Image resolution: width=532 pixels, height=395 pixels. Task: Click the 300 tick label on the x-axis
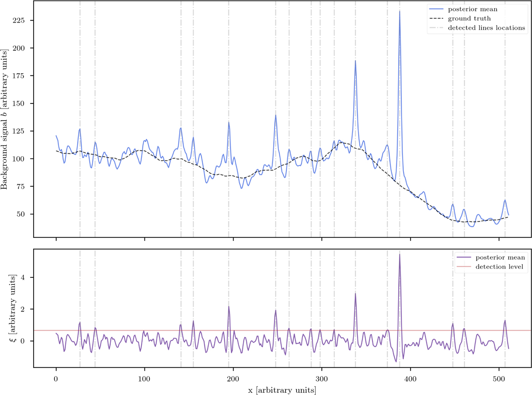point(322,379)
